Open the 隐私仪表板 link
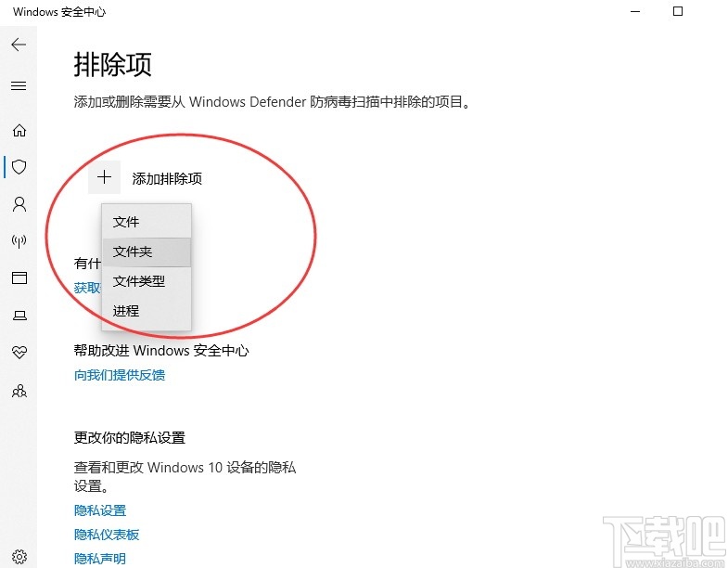Screen dimensions: 728x568 point(107,535)
